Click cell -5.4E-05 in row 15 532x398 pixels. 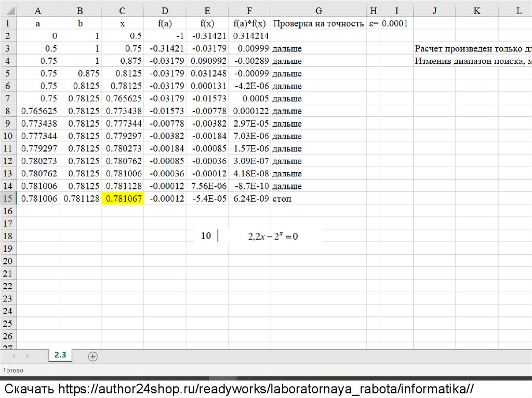point(207,198)
